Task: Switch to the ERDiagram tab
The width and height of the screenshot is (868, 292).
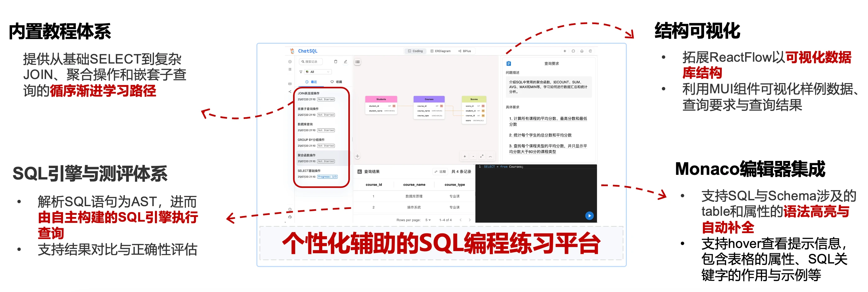Action: [x=441, y=51]
